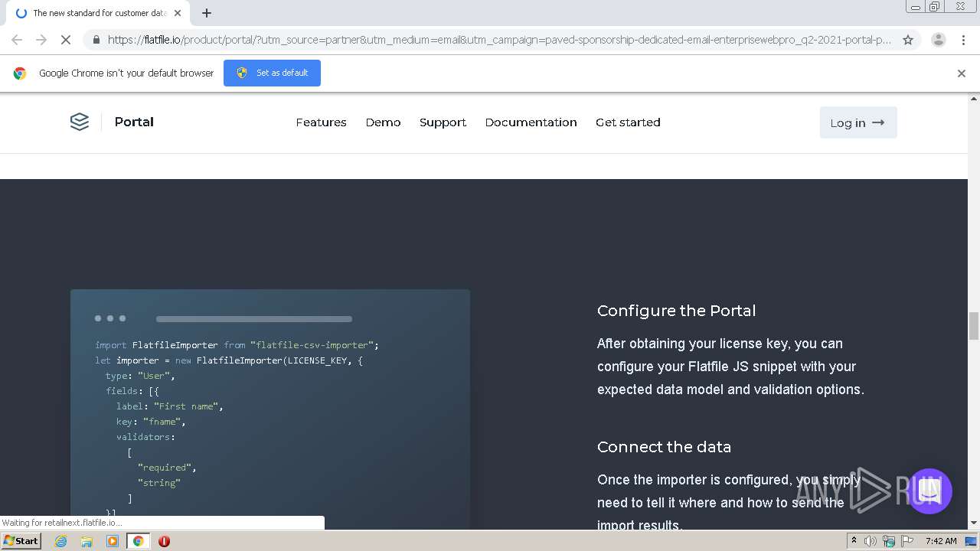980x551 pixels.
Task: Click the Connect the data heading
Action: point(664,447)
